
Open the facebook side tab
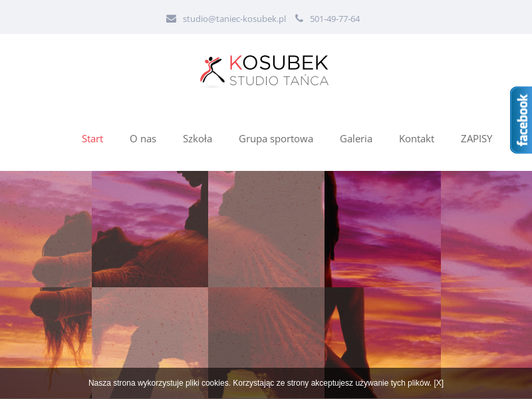(521, 120)
